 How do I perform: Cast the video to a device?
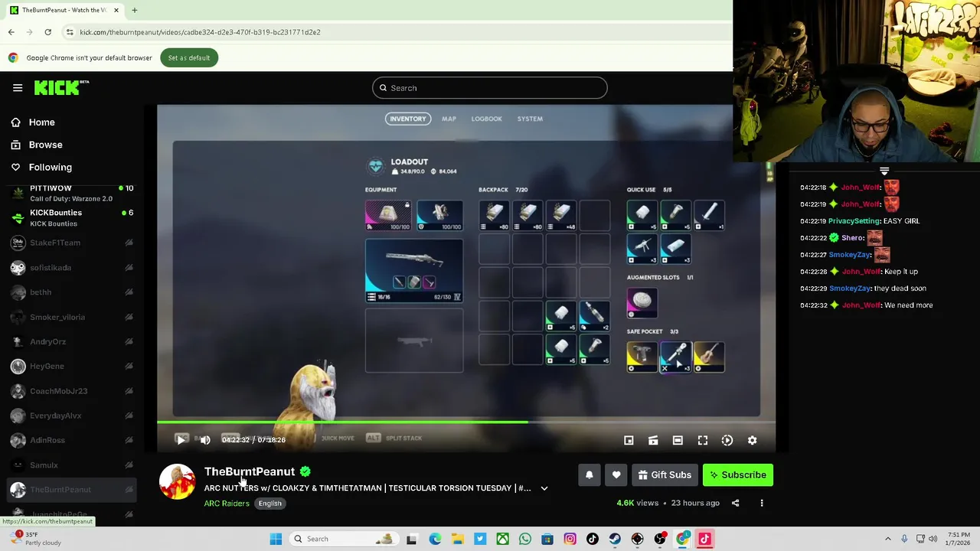point(653,440)
